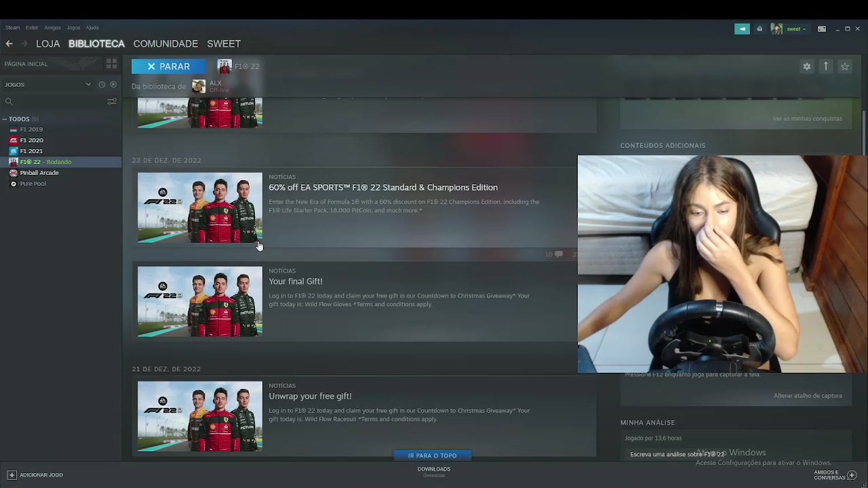The height and width of the screenshot is (488, 868).
Task: Switch to the COMUNIDADE tab
Action: pyautogui.click(x=165, y=44)
